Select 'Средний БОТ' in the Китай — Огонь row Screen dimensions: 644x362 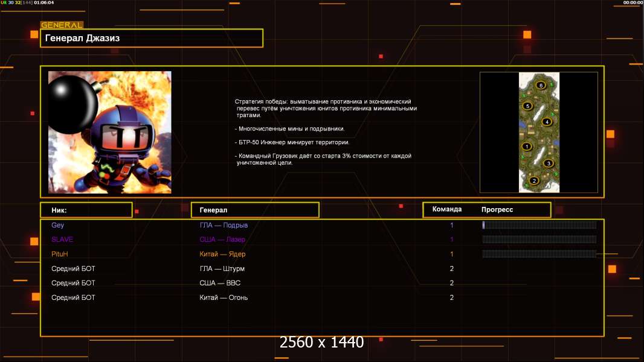coord(73,297)
